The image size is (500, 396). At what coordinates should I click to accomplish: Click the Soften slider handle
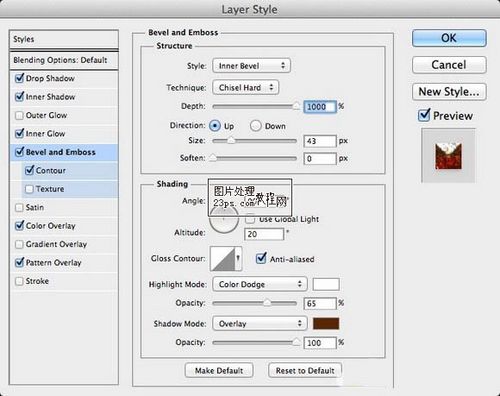[213, 158]
